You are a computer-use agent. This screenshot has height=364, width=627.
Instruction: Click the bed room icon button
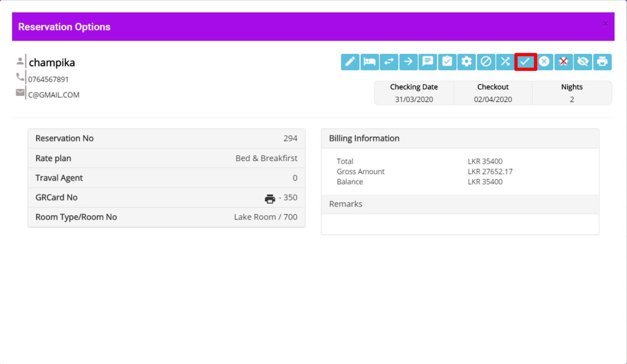pos(370,62)
